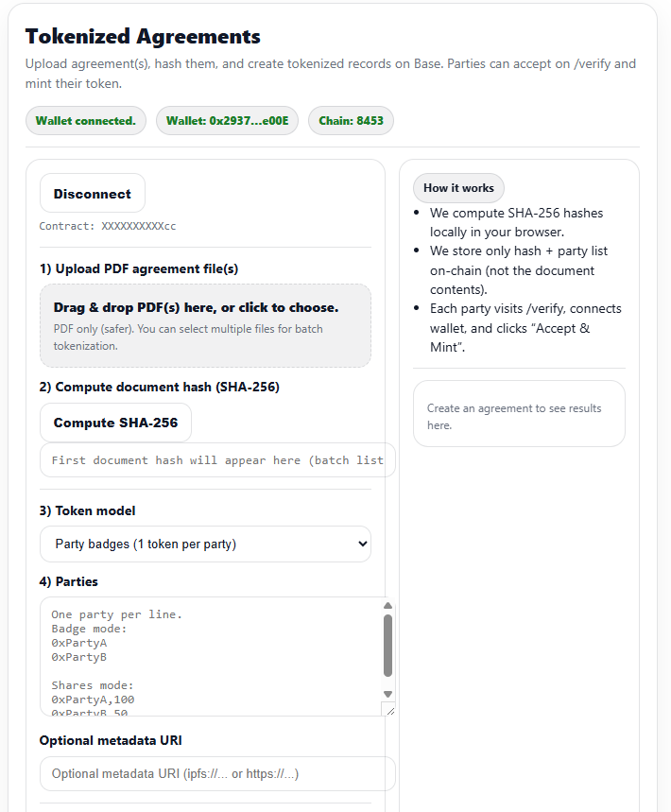Screen dimensions: 671x812
Task: Click the Parties text area scrollbar thumb
Action: point(387,645)
